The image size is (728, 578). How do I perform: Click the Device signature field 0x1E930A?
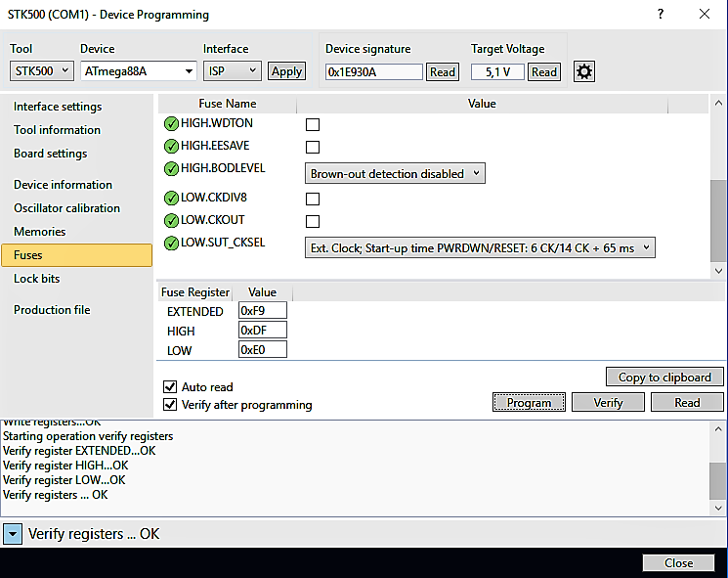pos(374,72)
